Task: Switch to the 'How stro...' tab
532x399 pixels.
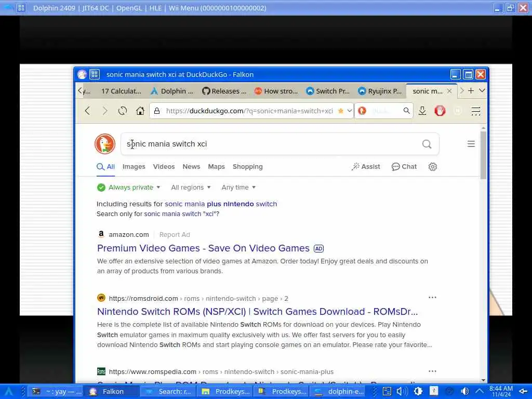Action: (276, 91)
